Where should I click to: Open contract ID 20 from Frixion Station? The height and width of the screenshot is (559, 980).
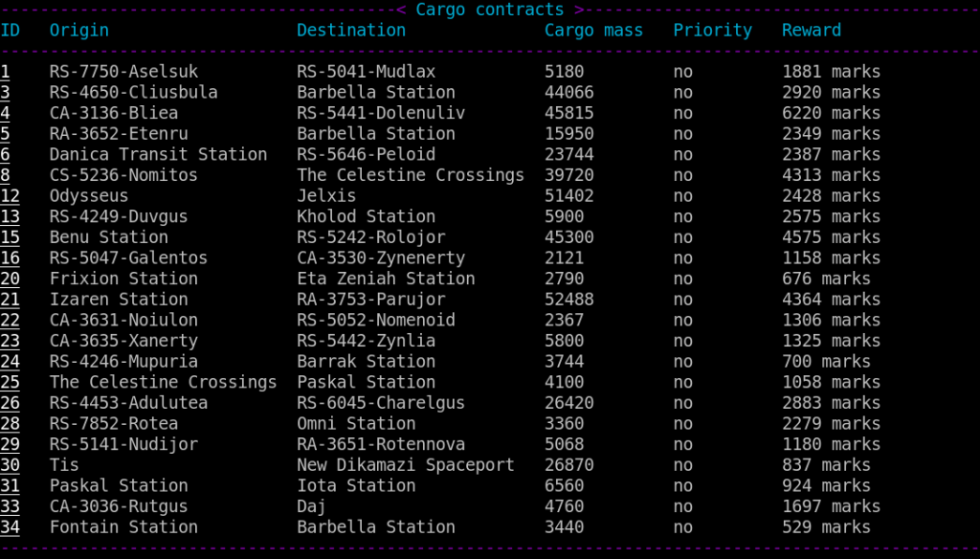[10, 279]
